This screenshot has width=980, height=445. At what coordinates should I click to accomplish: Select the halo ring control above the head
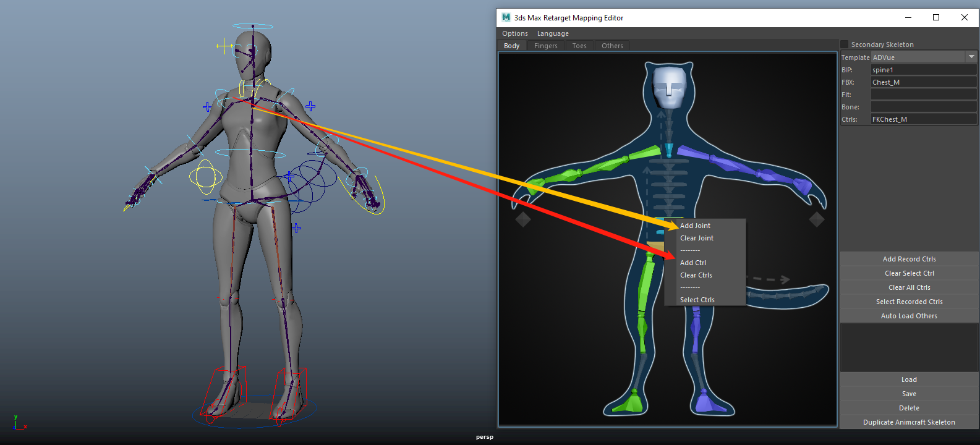click(x=253, y=27)
